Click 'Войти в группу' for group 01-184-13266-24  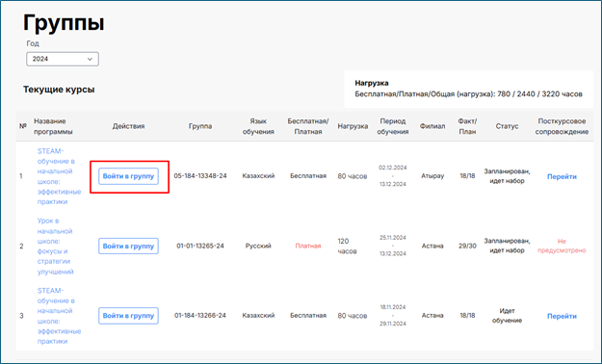pos(128,316)
